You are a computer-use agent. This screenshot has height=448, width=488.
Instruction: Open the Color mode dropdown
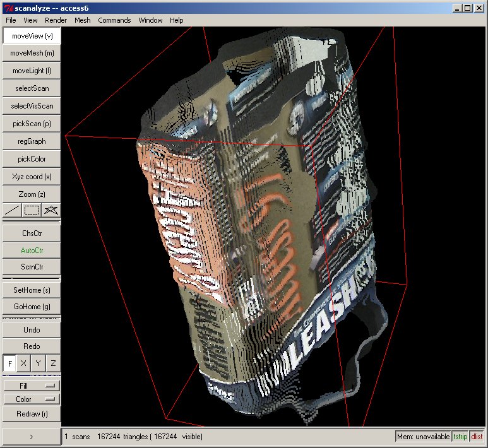pyautogui.click(x=32, y=399)
